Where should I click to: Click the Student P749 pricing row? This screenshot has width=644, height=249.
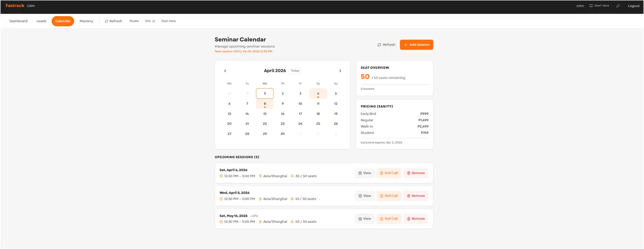tap(394, 133)
